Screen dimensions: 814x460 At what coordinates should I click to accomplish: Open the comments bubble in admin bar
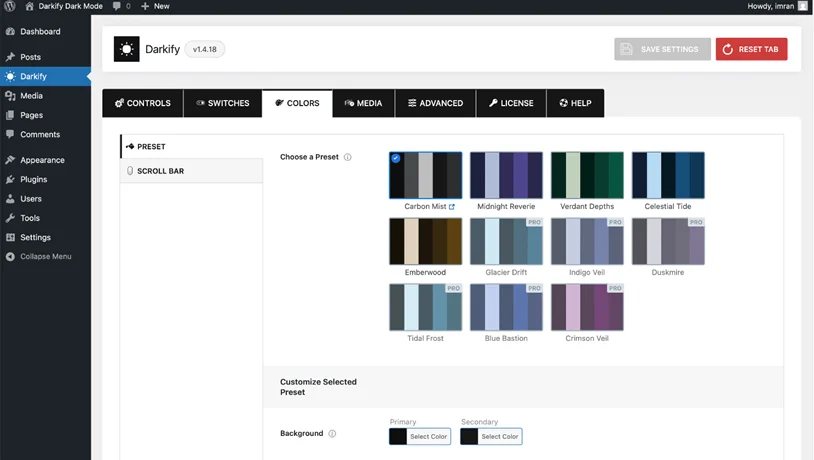click(x=117, y=6)
